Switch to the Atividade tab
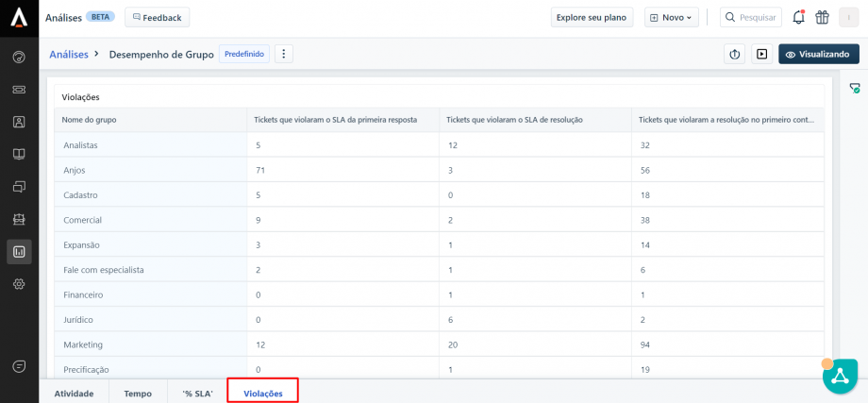The image size is (868, 403). pos(74,393)
